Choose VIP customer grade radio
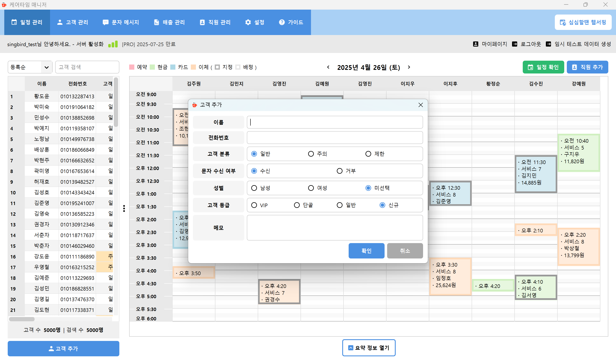This screenshot has height=364, width=616. [x=254, y=205]
